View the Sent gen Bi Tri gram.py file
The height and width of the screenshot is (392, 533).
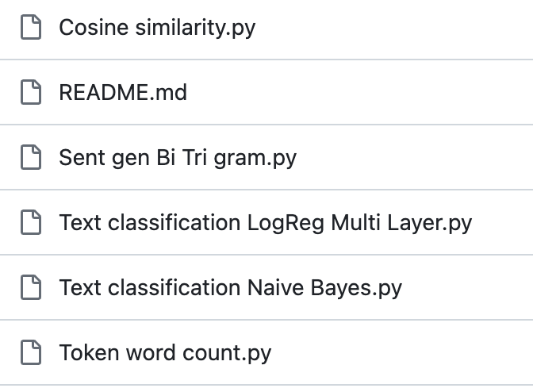[x=178, y=158]
